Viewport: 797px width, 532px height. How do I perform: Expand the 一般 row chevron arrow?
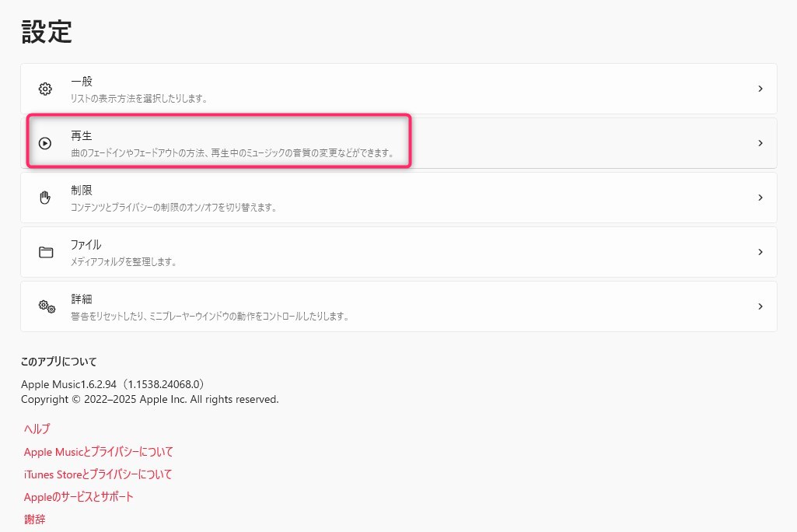click(760, 89)
